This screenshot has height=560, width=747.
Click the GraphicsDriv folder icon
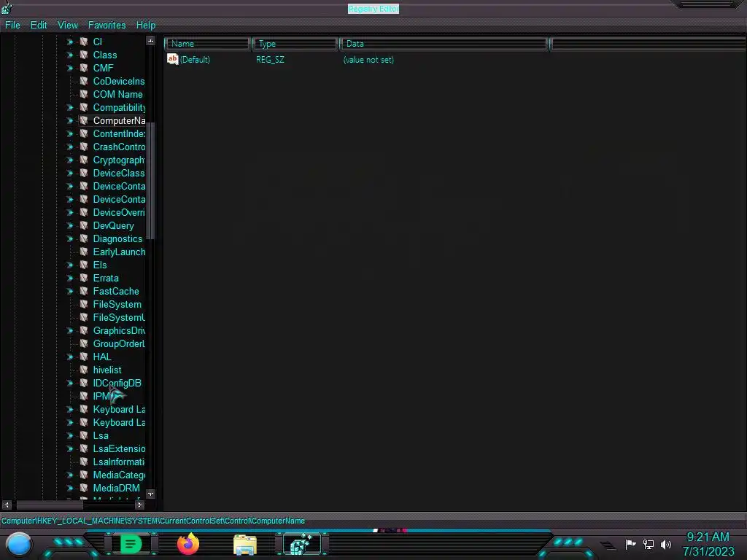(x=84, y=331)
